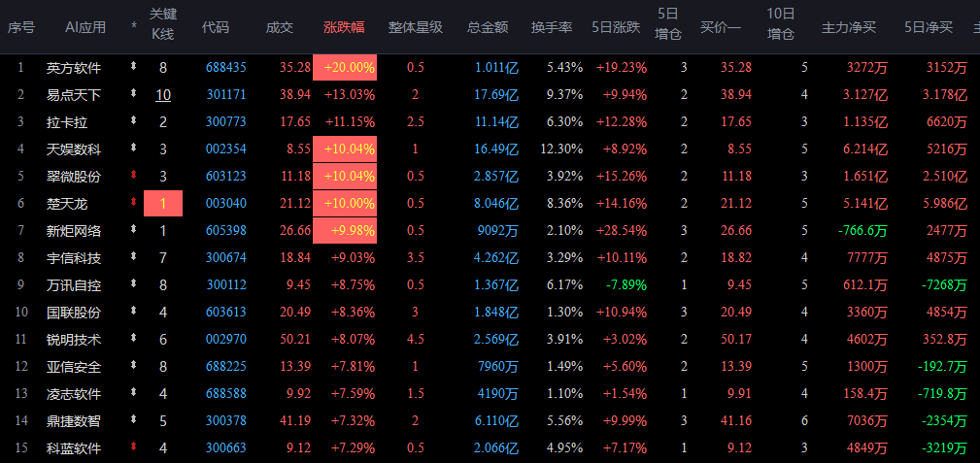Click the red marker icon in 翠微股份 row
The height and width of the screenshot is (463, 980).
pyautogui.click(x=133, y=175)
